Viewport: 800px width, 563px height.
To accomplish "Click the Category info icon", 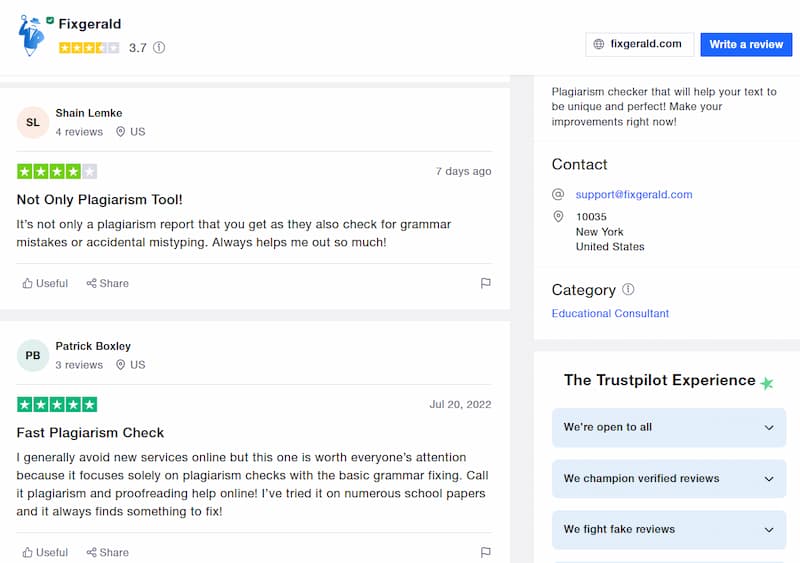I will 628,289.
